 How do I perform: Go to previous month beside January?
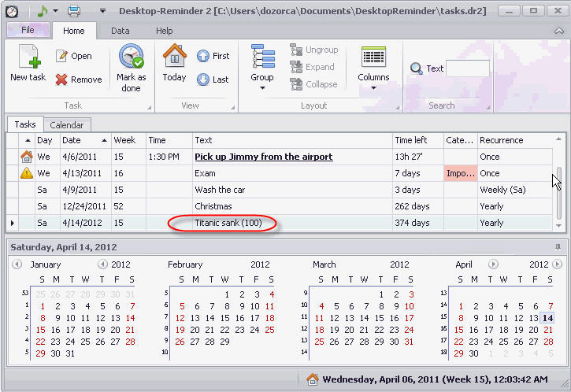[17, 264]
